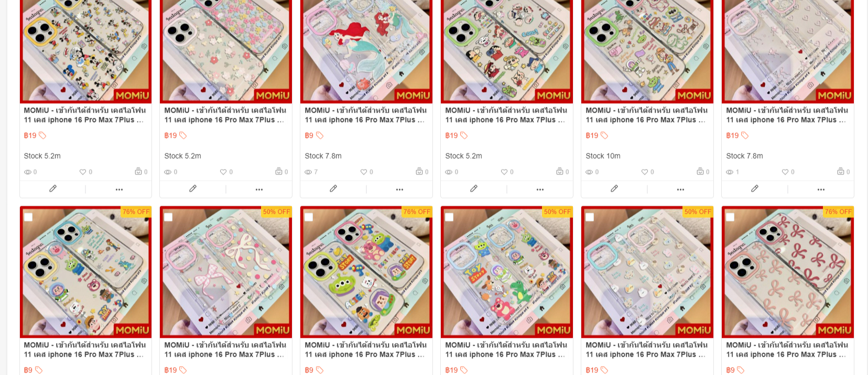Tick the checkbox on the pink bow case

pyautogui.click(x=168, y=217)
